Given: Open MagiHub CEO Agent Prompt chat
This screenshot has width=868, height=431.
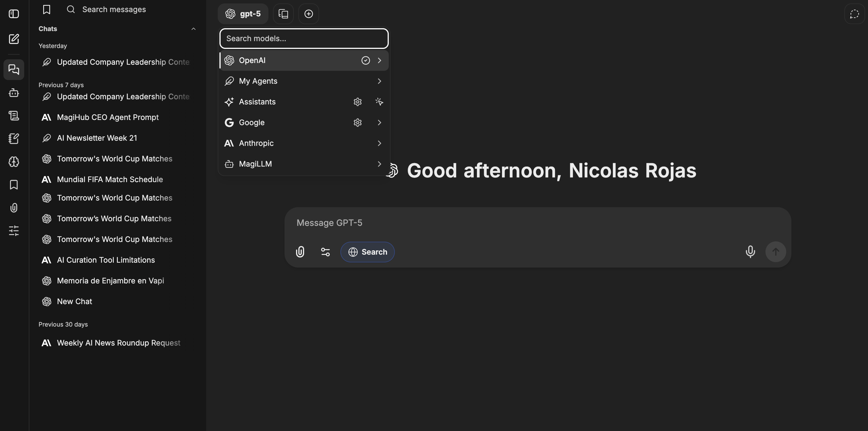Looking at the screenshot, I should 117,117.
